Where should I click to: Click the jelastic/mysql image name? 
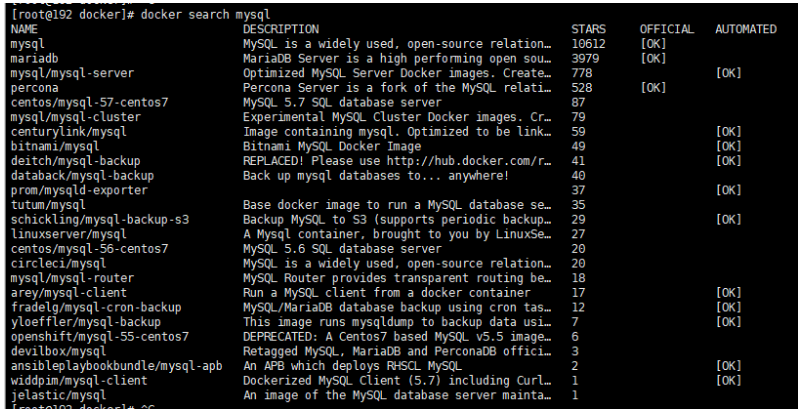(x=58, y=395)
